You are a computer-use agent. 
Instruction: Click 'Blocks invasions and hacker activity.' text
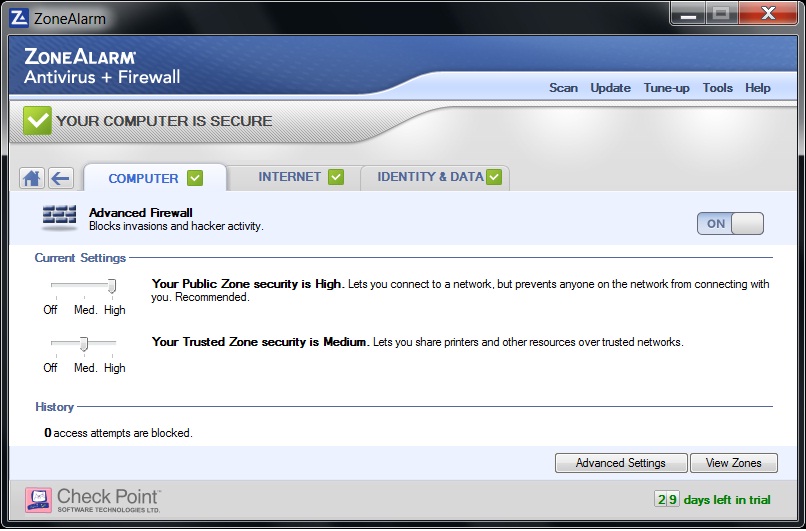176,226
